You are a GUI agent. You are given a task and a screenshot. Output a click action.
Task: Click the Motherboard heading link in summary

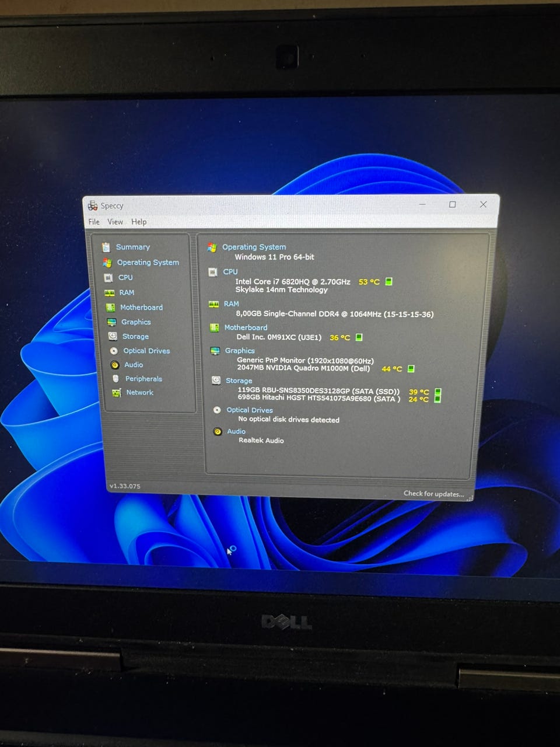(246, 328)
